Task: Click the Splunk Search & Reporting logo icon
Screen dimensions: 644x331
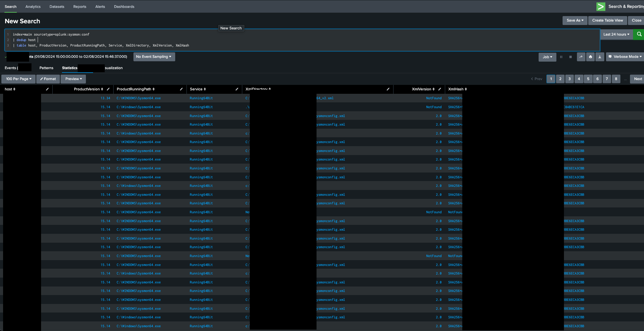Action: pyautogui.click(x=601, y=7)
